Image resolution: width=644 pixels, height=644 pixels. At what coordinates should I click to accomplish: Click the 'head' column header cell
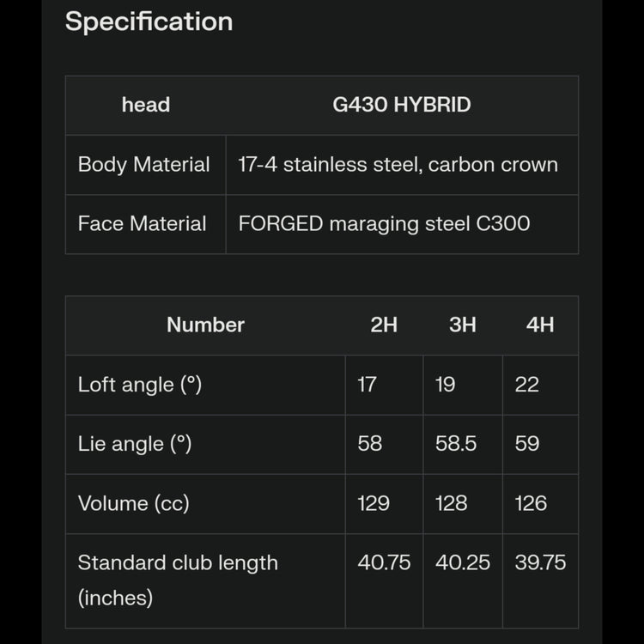tap(145, 105)
